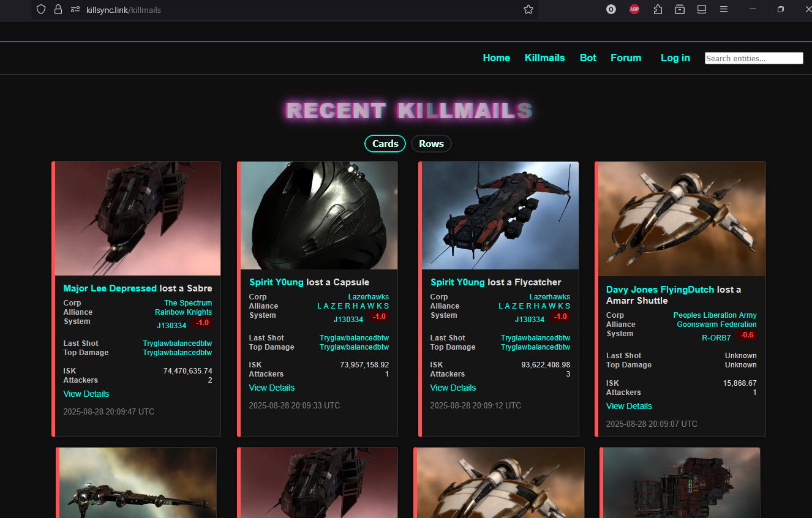
Task: Click the padlock site security icon
Action: coord(58,10)
